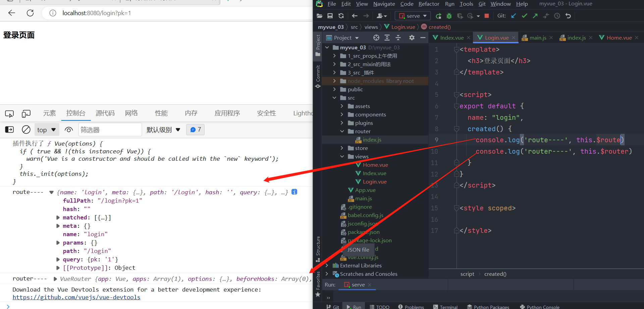Click the 筛选器 filter input field
Image resolution: width=644 pixels, height=309 pixels.
point(110,130)
